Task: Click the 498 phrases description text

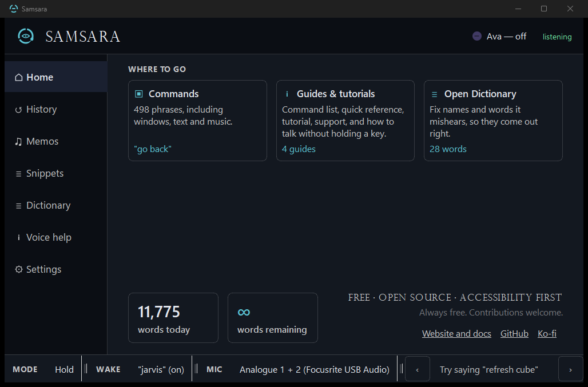Action: [183, 115]
